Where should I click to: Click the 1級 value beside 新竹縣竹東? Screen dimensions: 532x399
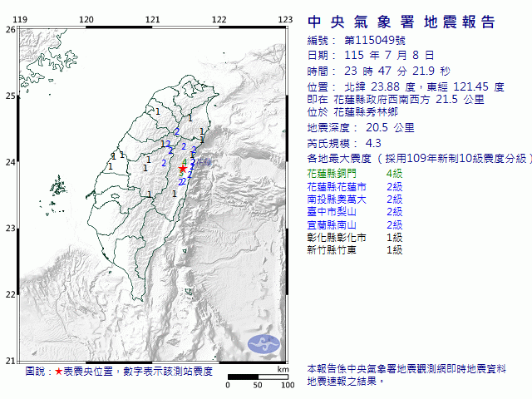[395, 249]
